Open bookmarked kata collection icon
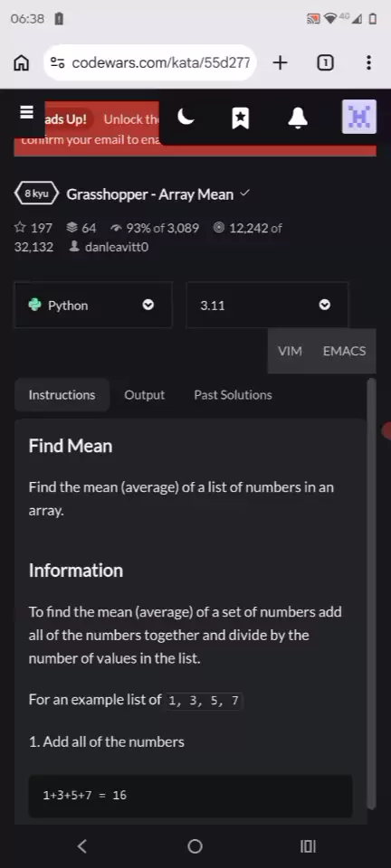 click(x=241, y=118)
